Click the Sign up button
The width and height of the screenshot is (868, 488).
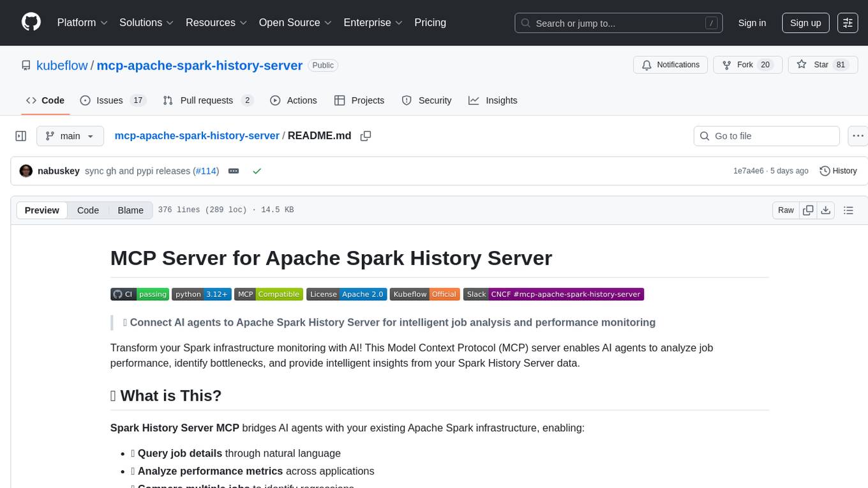805,23
